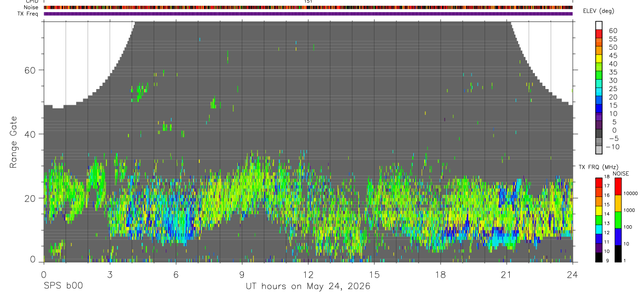
Task: Click the NOISE legend title
Action: [620, 173]
